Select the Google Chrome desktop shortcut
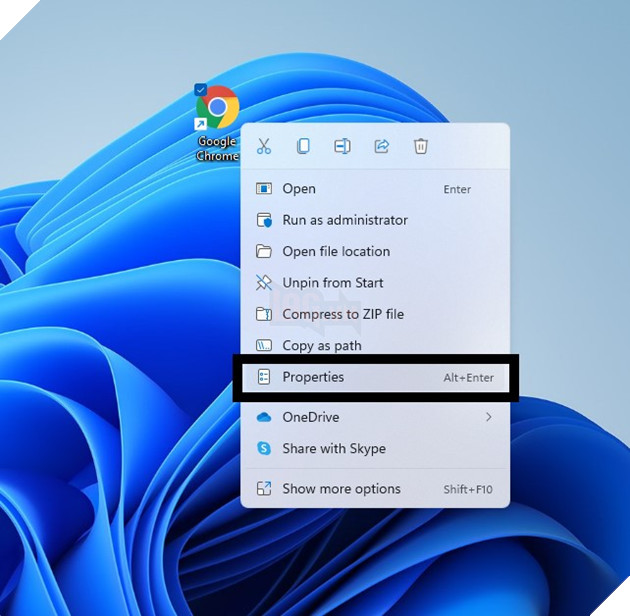Image resolution: width=630 pixels, height=616 pixels. [x=217, y=123]
